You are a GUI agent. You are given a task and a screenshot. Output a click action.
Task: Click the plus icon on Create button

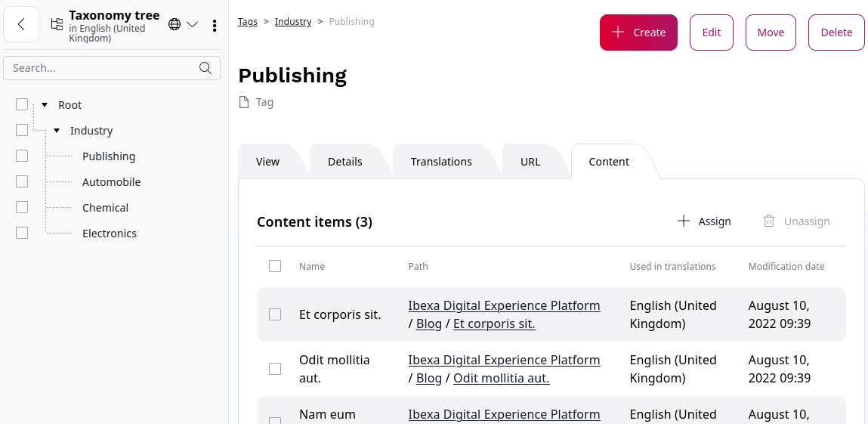click(618, 32)
